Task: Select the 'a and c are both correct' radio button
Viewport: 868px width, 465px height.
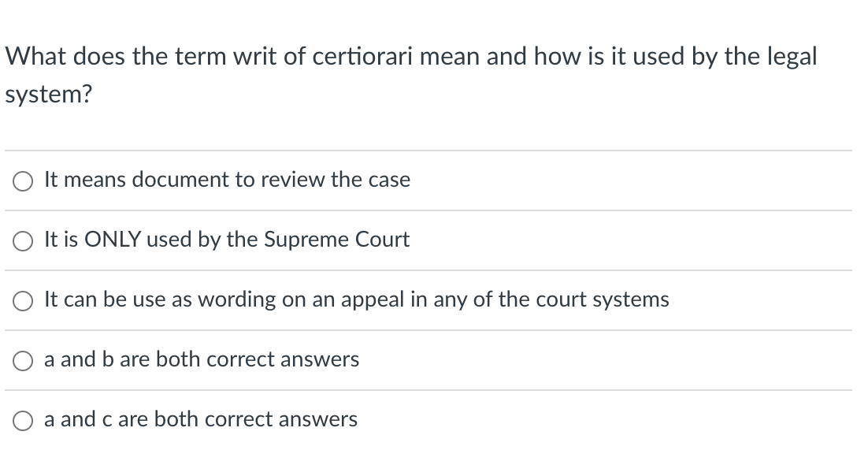Action: 24,421
